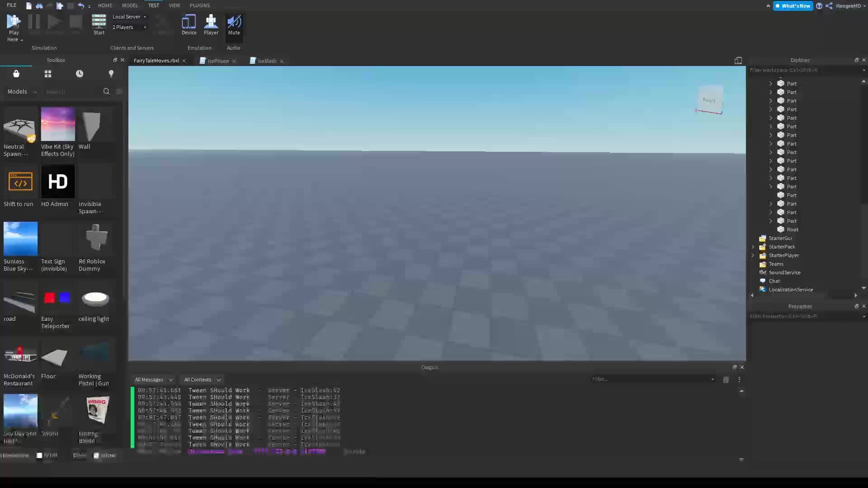Open Toolbox Recent clock tab

pyautogui.click(x=80, y=74)
